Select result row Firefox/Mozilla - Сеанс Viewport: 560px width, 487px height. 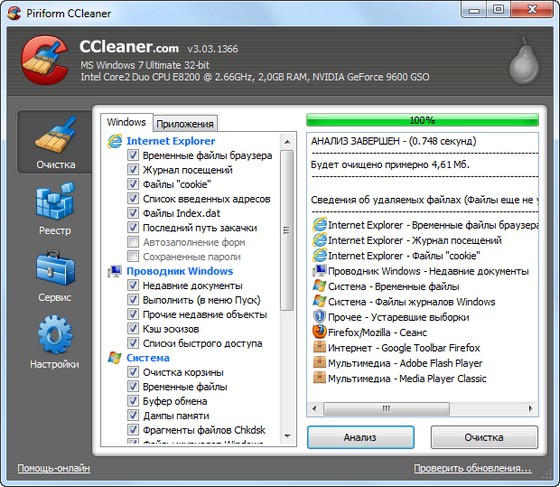(x=377, y=332)
